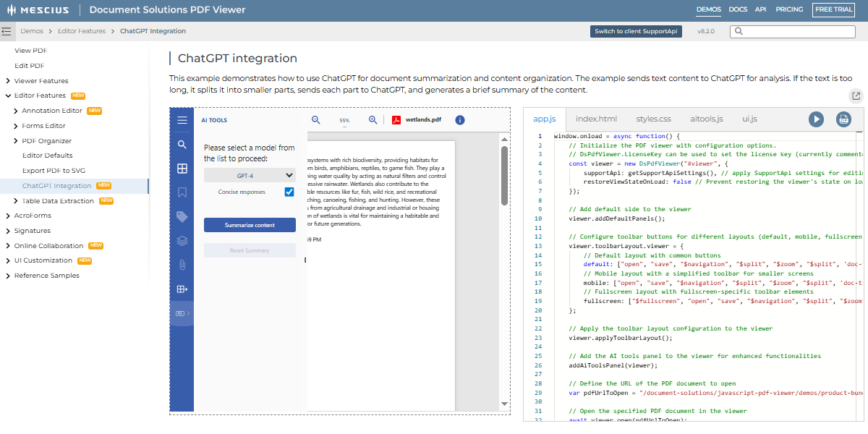Open PRICING in top navigation
This screenshot has width=868, height=434.
pos(789,9)
